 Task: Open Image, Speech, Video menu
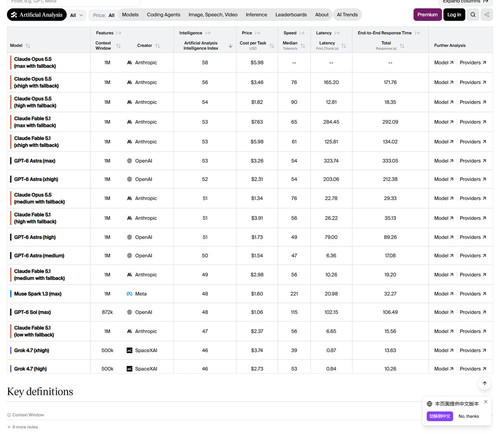coord(213,15)
